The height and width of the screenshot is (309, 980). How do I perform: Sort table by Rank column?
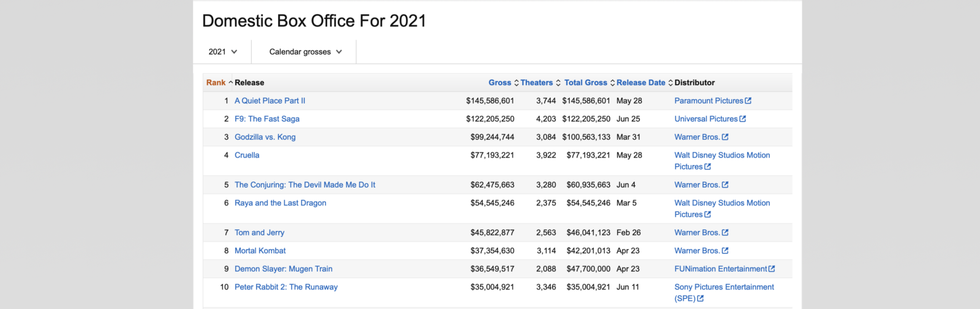(216, 83)
